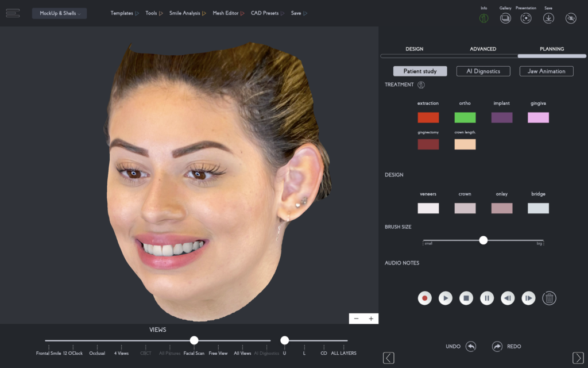
Task: Click the Info icon in top bar
Action: pyautogui.click(x=483, y=18)
